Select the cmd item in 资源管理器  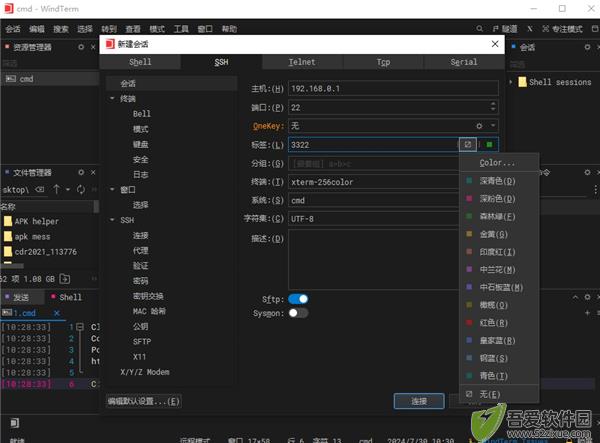(x=50, y=79)
